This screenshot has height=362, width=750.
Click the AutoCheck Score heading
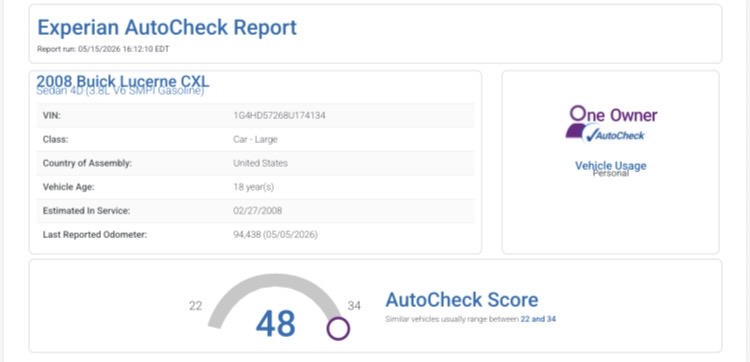coord(462,300)
